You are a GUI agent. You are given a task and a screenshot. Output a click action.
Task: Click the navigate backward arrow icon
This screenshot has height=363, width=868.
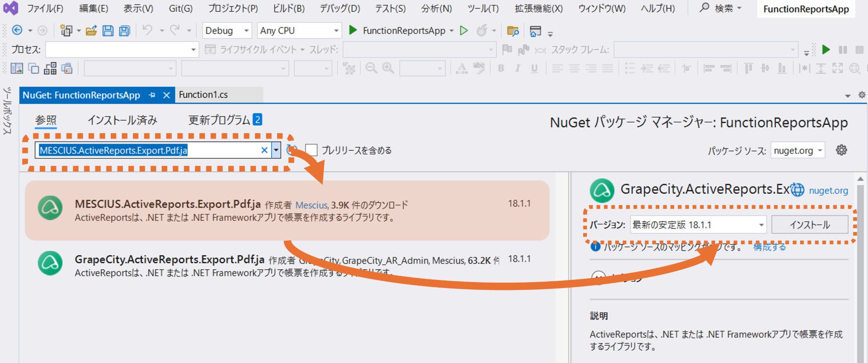(17, 30)
